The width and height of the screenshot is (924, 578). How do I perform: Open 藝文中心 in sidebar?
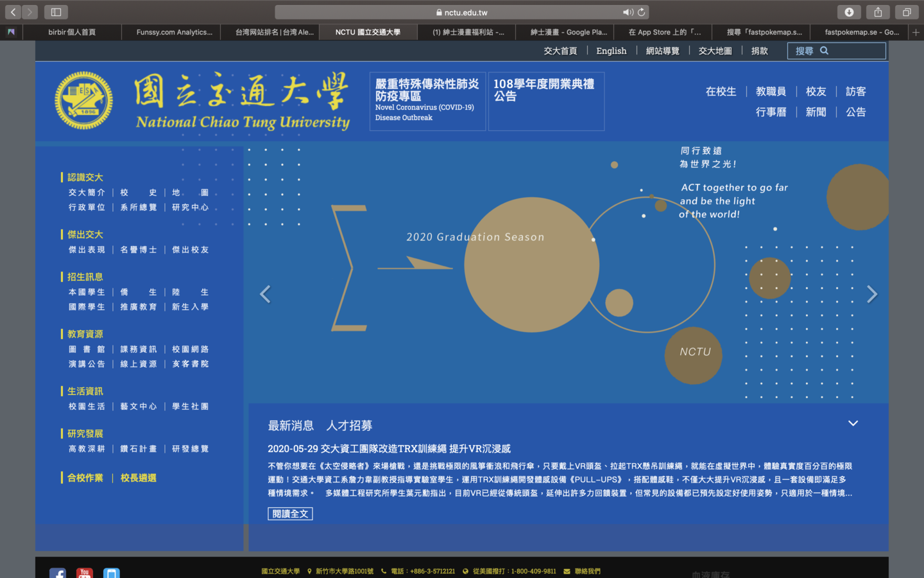139,407
